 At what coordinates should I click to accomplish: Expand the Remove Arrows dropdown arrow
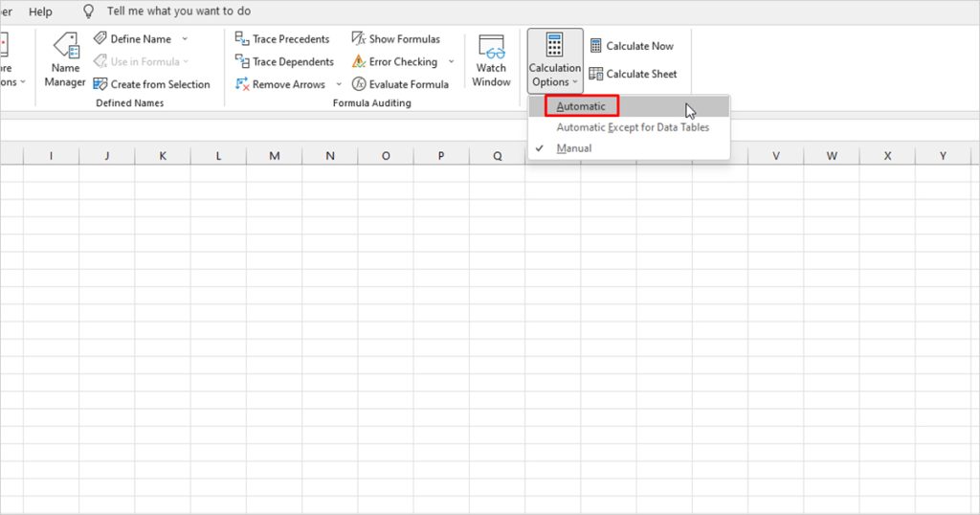click(338, 84)
